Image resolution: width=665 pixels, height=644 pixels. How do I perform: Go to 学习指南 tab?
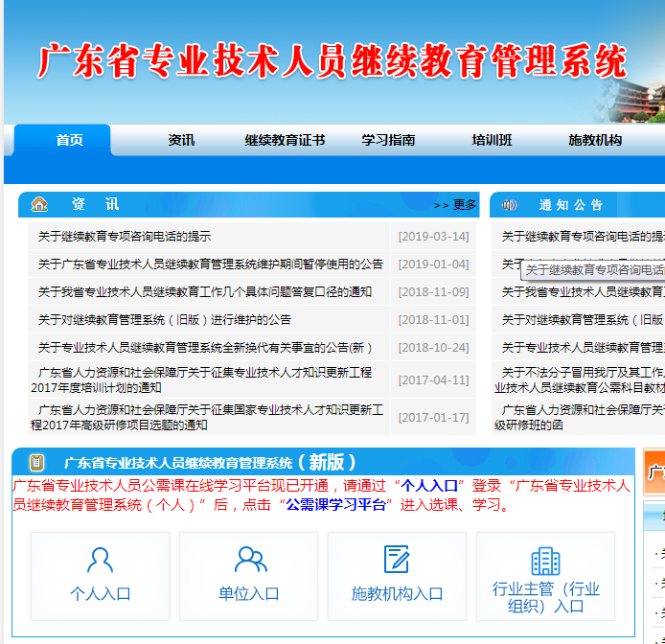tap(388, 140)
